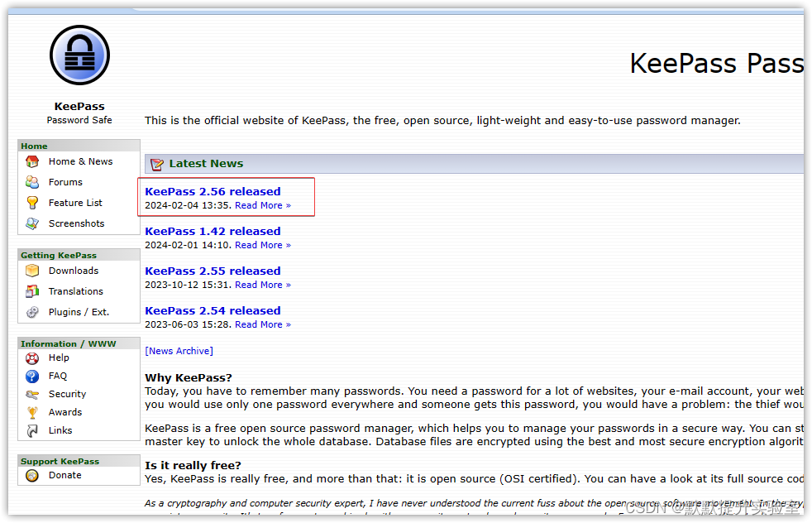Open the [News Archive] link

point(179,351)
